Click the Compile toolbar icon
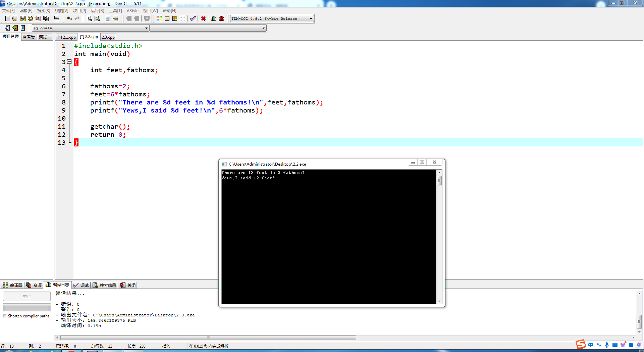This screenshot has height=352, width=644. click(x=159, y=18)
